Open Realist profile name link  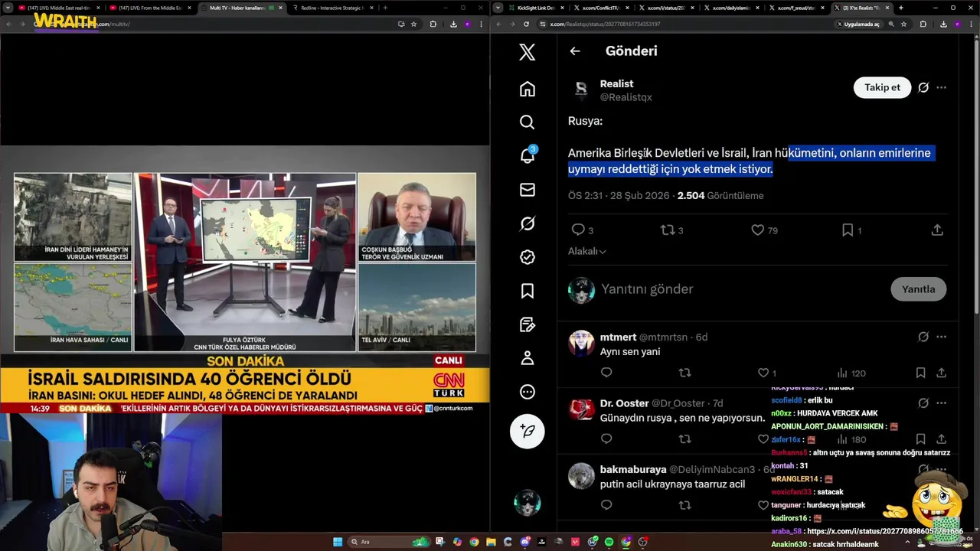click(616, 83)
